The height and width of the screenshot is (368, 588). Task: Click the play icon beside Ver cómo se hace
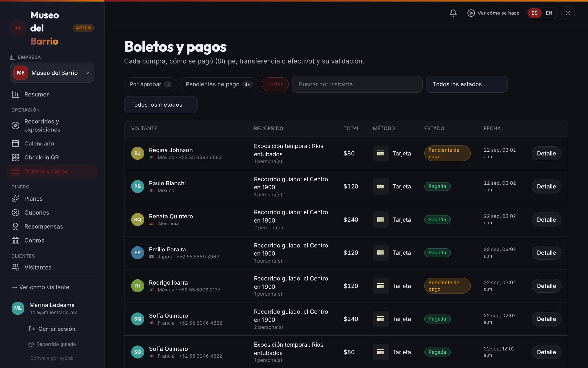click(x=471, y=13)
